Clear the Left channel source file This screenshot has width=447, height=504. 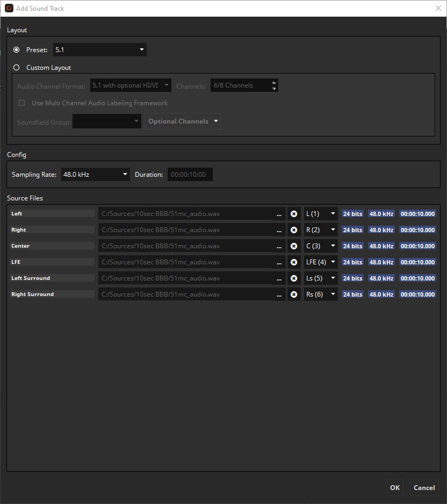(294, 214)
